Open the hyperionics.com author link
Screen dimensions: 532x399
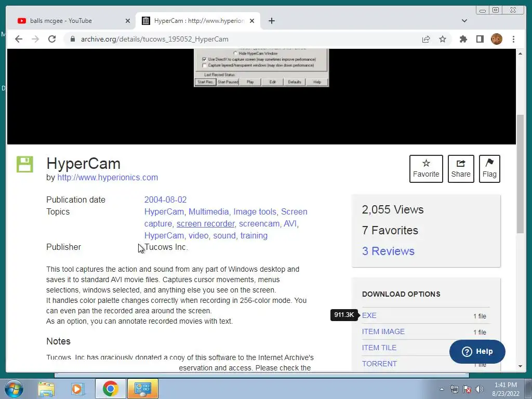pyautogui.click(x=108, y=178)
